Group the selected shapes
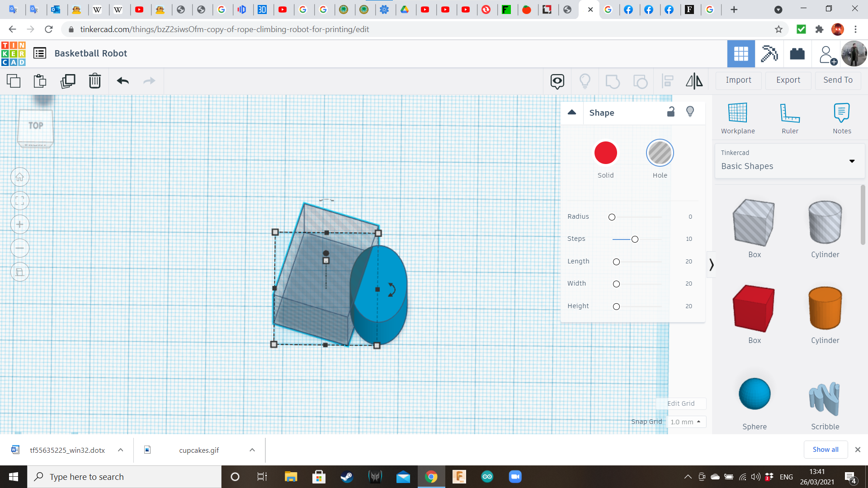The width and height of the screenshot is (868, 488). click(613, 81)
